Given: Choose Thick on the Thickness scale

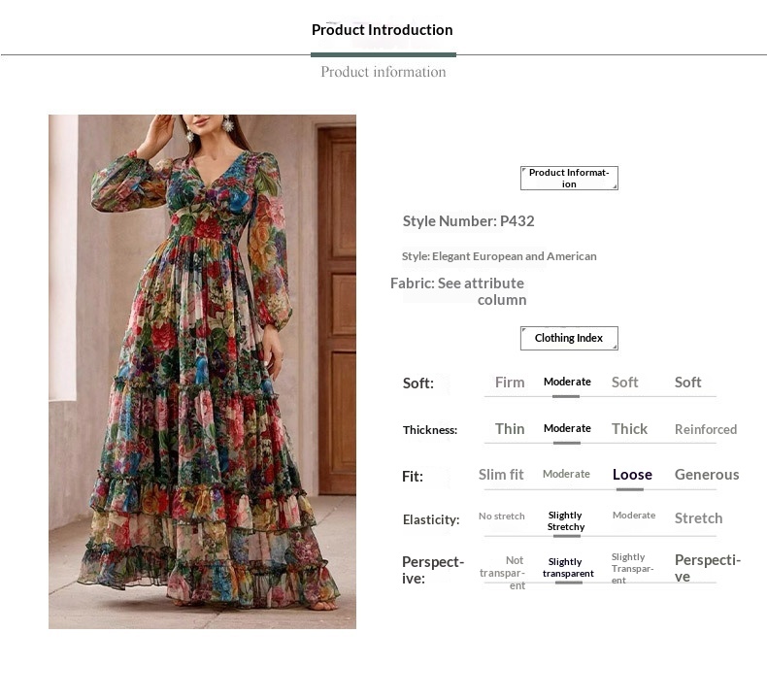Looking at the screenshot, I should click(629, 428).
